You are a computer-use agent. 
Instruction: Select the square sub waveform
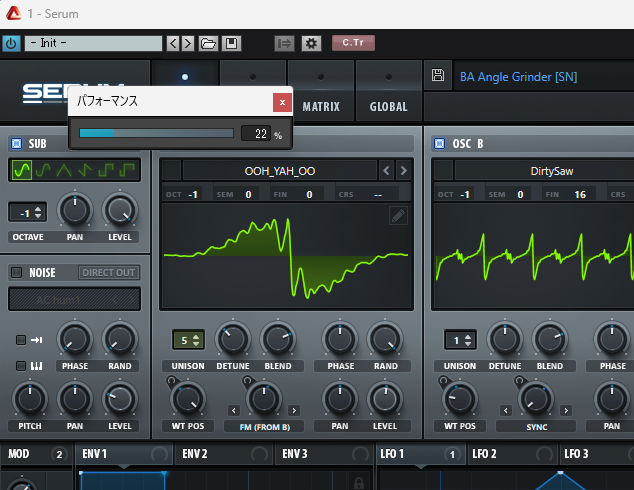pyautogui.click(x=106, y=170)
